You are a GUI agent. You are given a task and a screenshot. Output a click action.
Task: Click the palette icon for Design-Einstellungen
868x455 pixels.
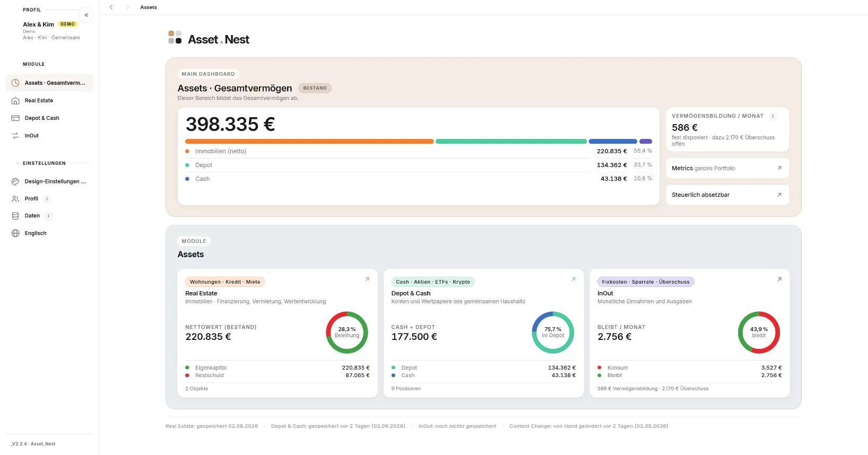point(15,181)
